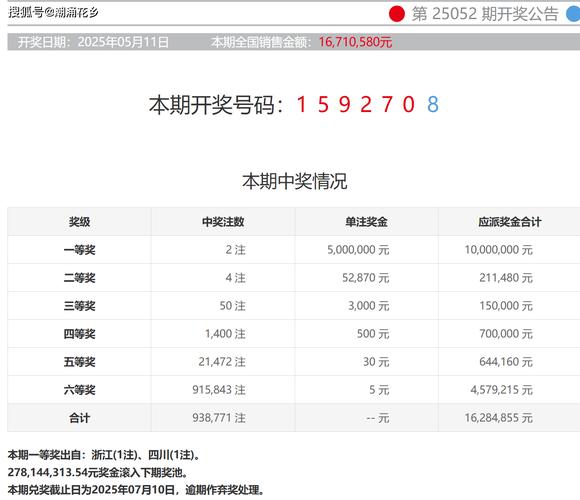Select the 六等奖 row label

[80, 390]
